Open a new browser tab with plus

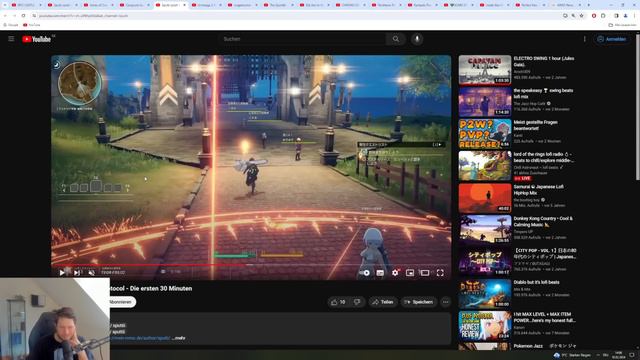[x=589, y=5]
